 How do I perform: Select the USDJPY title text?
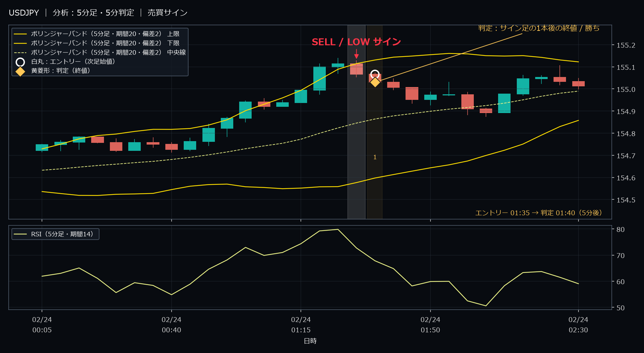[24, 13]
